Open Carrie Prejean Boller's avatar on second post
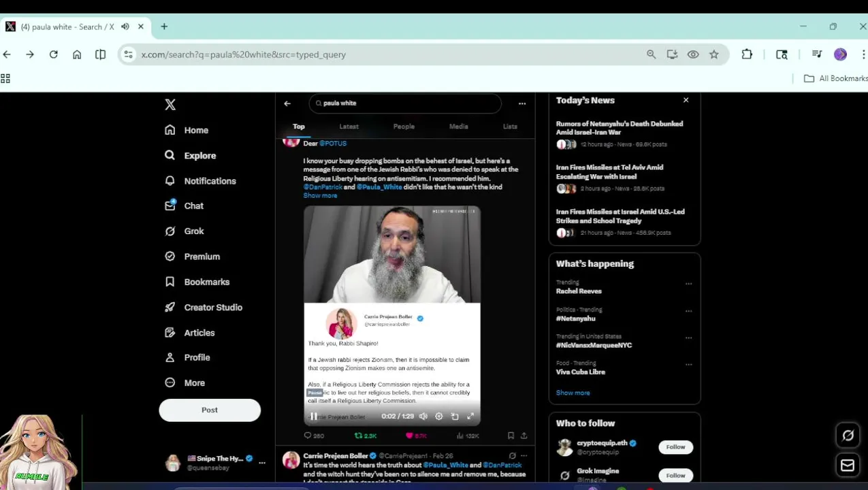Image resolution: width=868 pixels, height=490 pixels. [291, 460]
